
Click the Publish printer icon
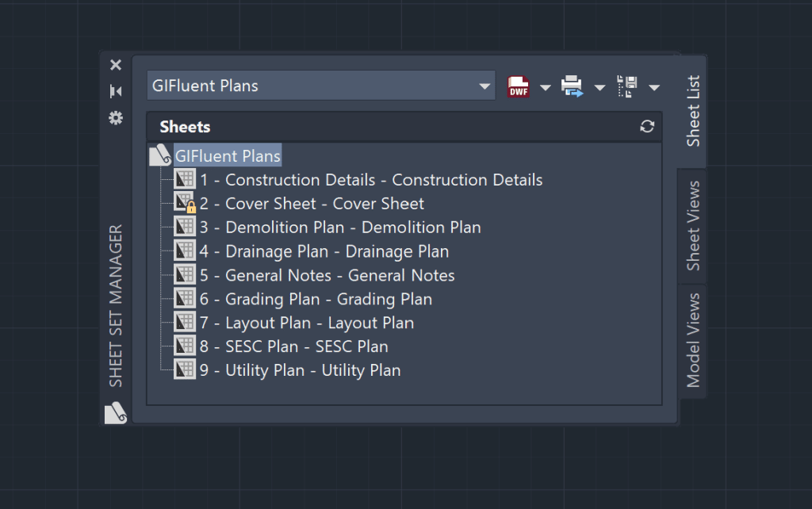pos(573,87)
